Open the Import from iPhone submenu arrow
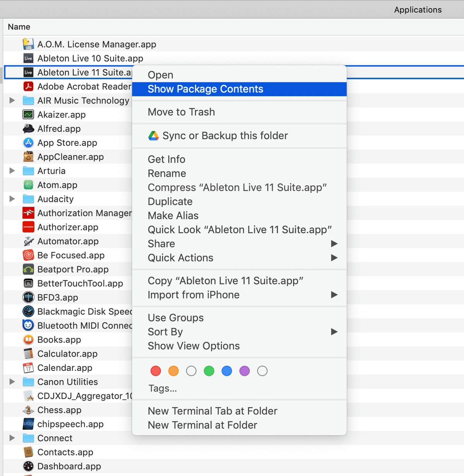 coord(334,295)
